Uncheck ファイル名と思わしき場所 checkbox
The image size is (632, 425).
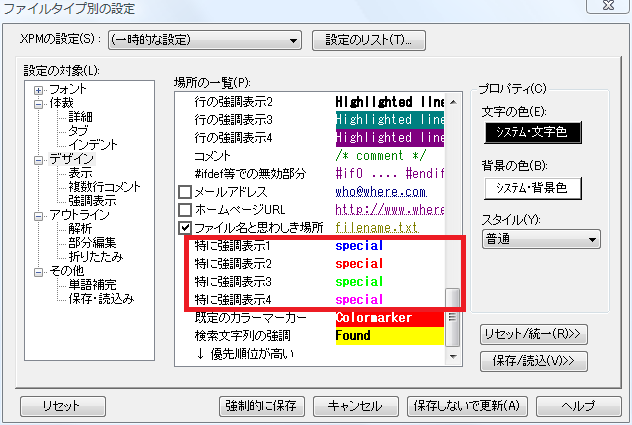point(185,228)
